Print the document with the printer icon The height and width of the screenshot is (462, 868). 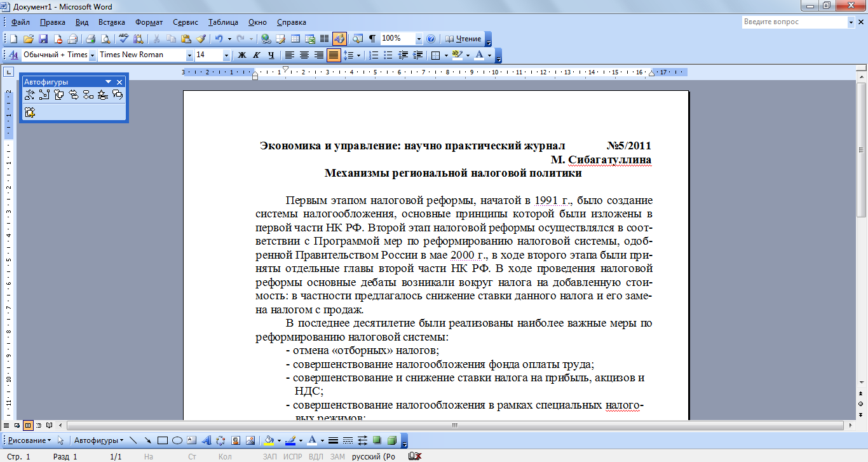pyautogui.click(x=90, y=39)
